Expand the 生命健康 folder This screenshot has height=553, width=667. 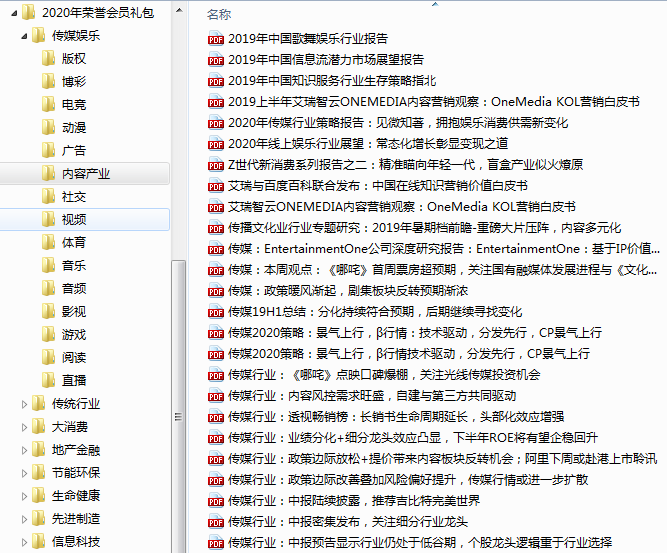[x=24, y=496]
